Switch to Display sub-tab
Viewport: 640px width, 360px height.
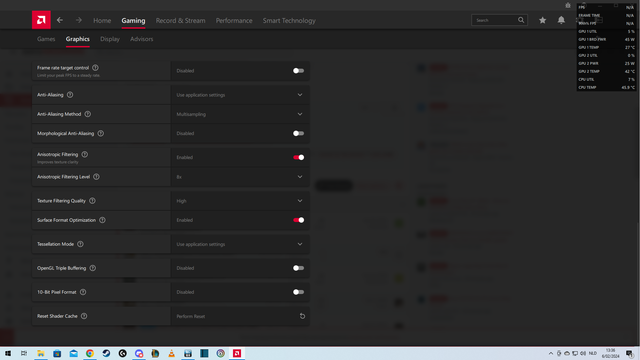point(110,39)
